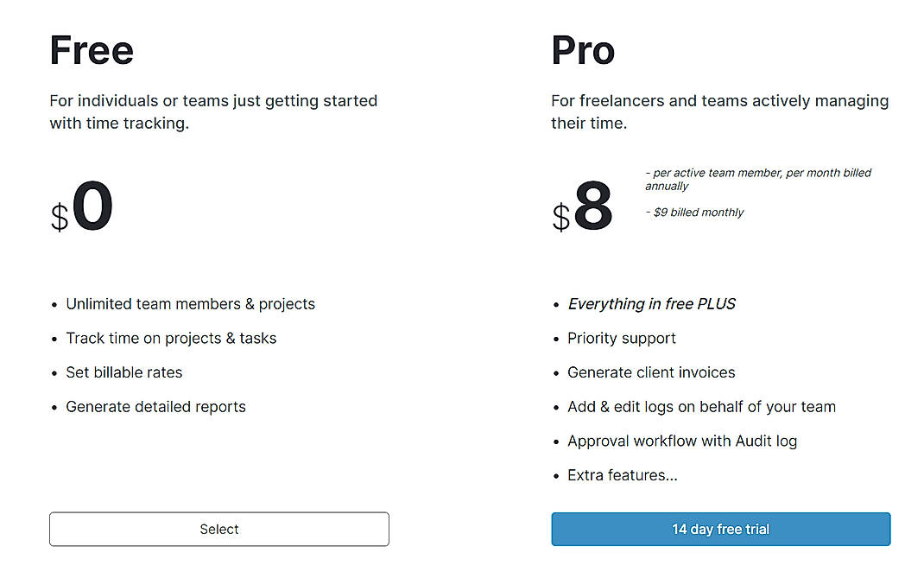Click 'Approval workflow with Audit log'

(x=682, y=441)
